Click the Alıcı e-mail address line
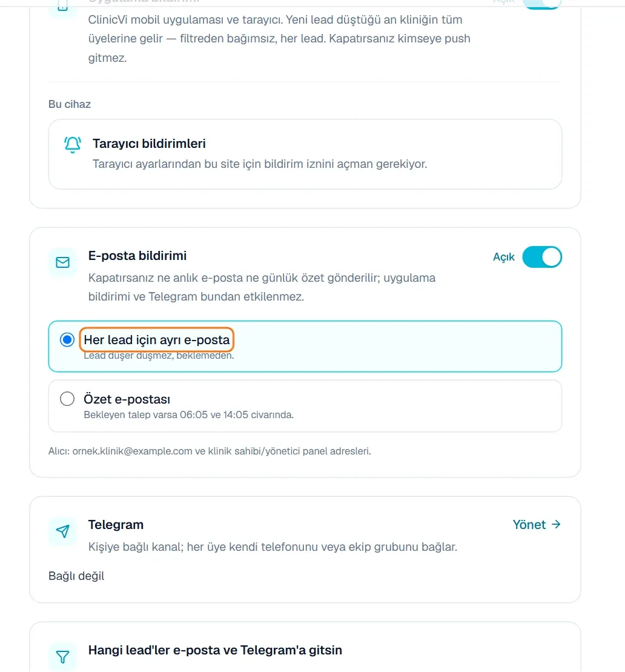625x672 pixels. 210,451
